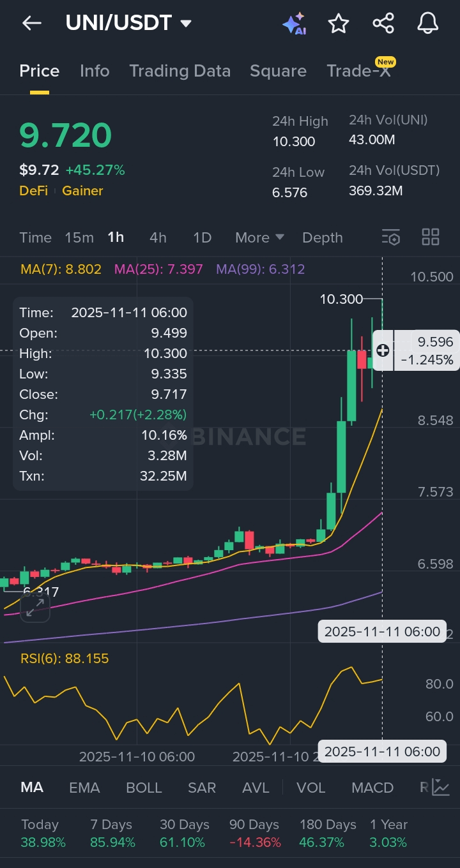Tap the Gainer tag

coord(82,191)
